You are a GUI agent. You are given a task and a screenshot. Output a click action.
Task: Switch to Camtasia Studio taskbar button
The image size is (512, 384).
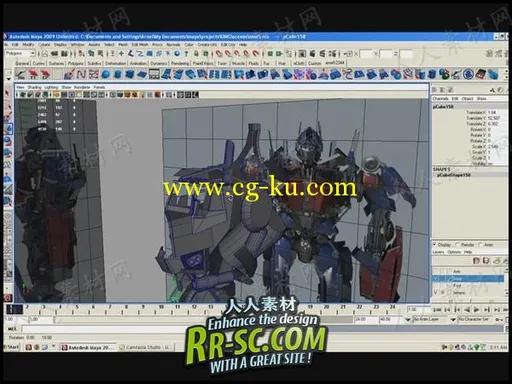(146, 347)
